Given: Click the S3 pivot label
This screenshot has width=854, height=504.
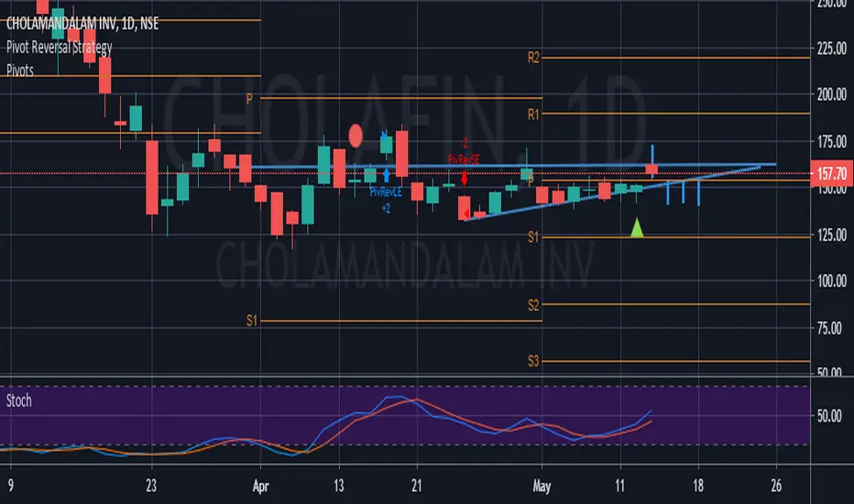Looking at the screenshot, I should tap(533, 361).
